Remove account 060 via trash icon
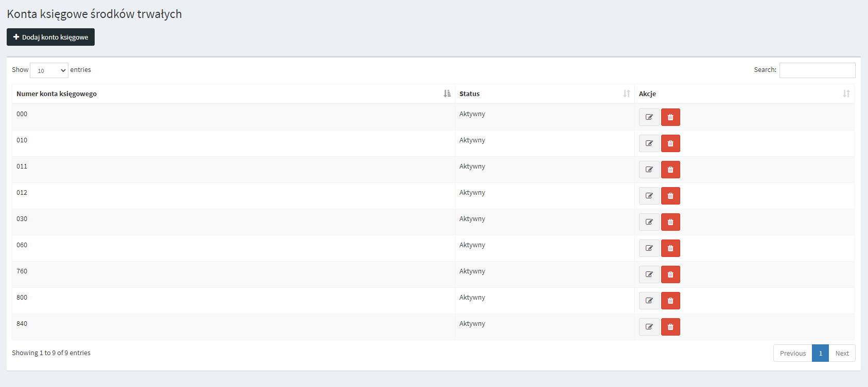 click(670, 248)
